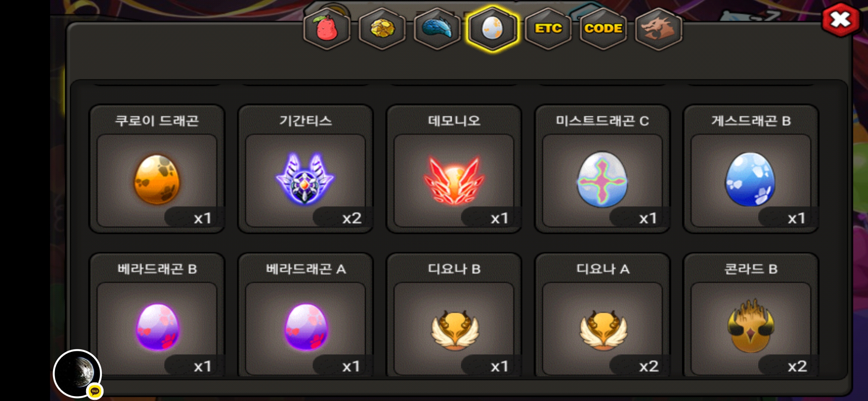Open the red fruit food tab
The width and height of the screenshot is (868, 401).
click(x=327, y=29)
